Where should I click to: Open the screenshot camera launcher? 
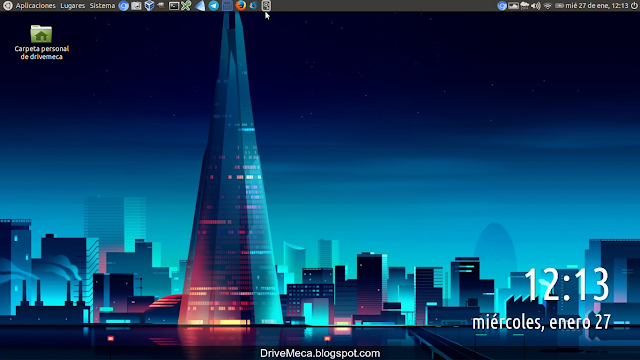point(136,6)
